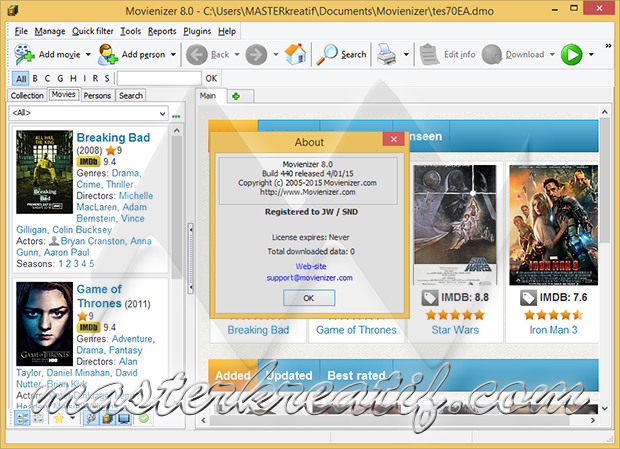Open the Add movie dropdown arrow
Screen dimensions: 620x449
coord(88,55)
